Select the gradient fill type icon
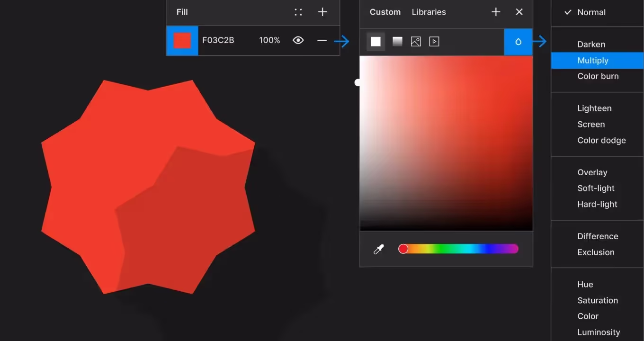Viewport: 644px width, 341px height. click(397, 42)
